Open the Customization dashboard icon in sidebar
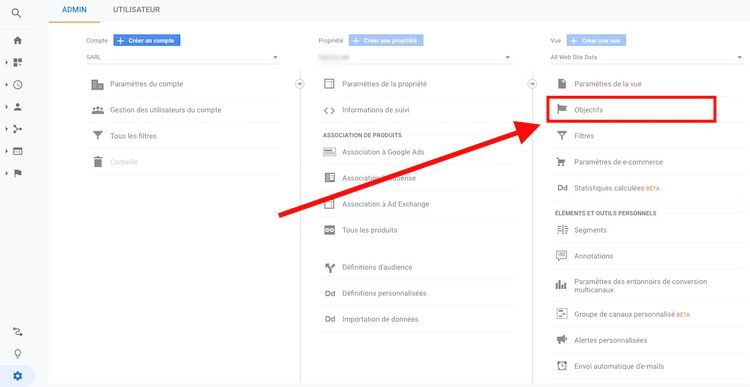 18,63
